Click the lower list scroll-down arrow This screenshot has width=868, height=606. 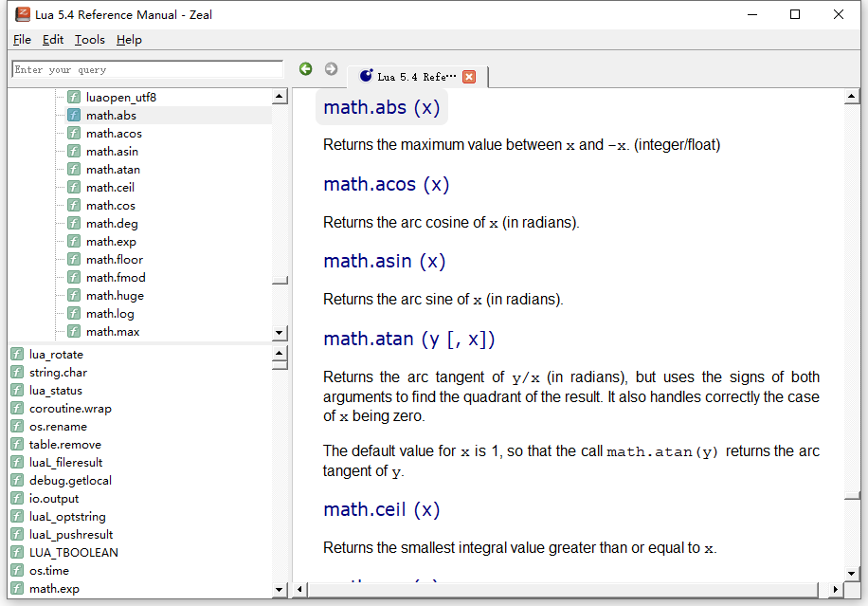(x=280, y=590)
